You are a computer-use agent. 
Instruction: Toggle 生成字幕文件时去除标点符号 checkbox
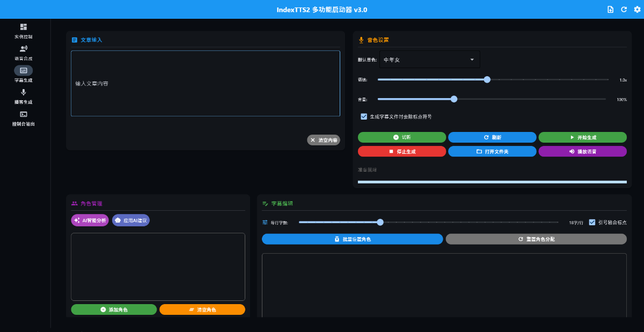(364, 116)
